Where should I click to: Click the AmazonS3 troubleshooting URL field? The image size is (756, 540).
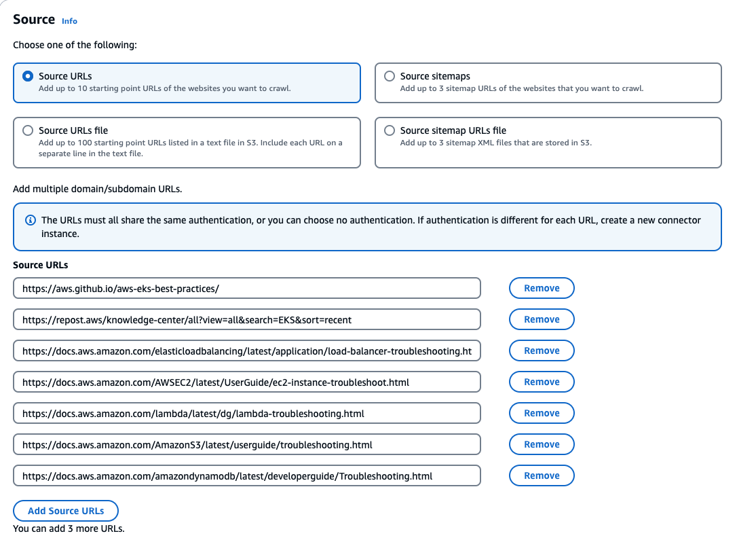(247, 444)
